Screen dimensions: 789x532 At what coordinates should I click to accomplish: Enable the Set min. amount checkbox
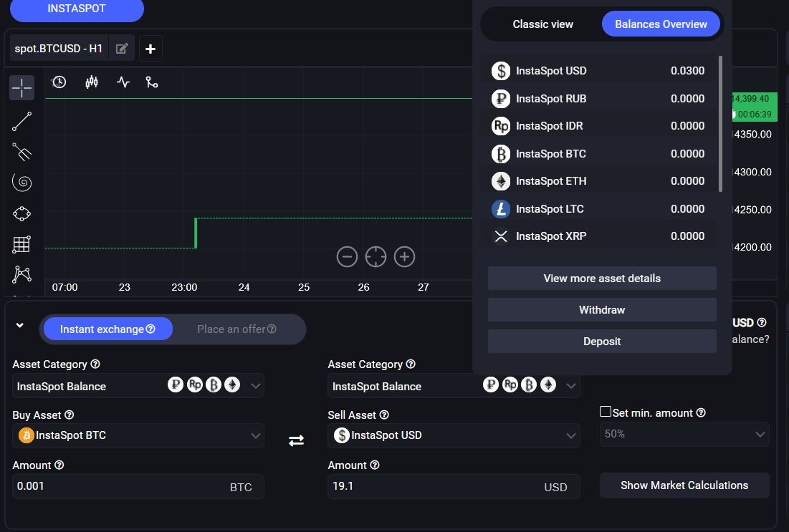tap(606, 412)
